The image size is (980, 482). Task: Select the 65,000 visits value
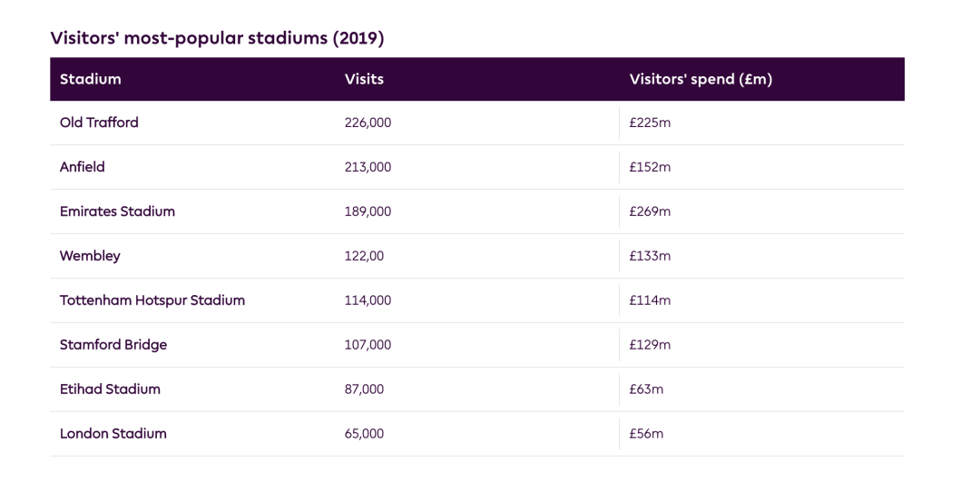[x=364, y=434]
